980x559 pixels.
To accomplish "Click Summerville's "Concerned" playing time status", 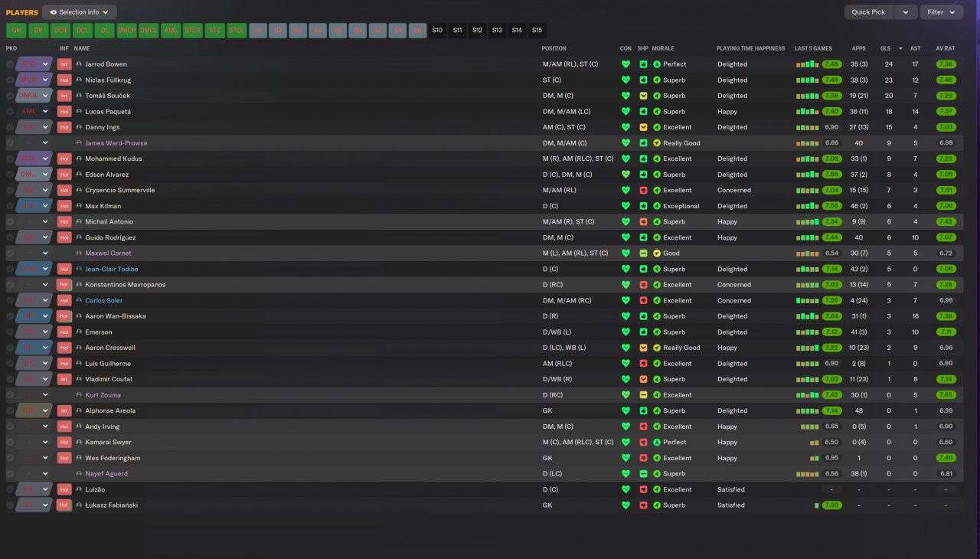I will coord(734,191).
